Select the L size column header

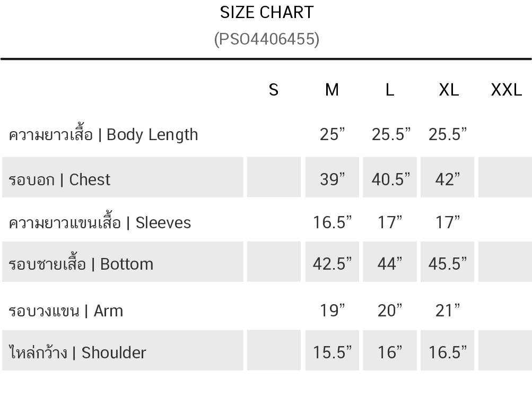pos(390,90)
